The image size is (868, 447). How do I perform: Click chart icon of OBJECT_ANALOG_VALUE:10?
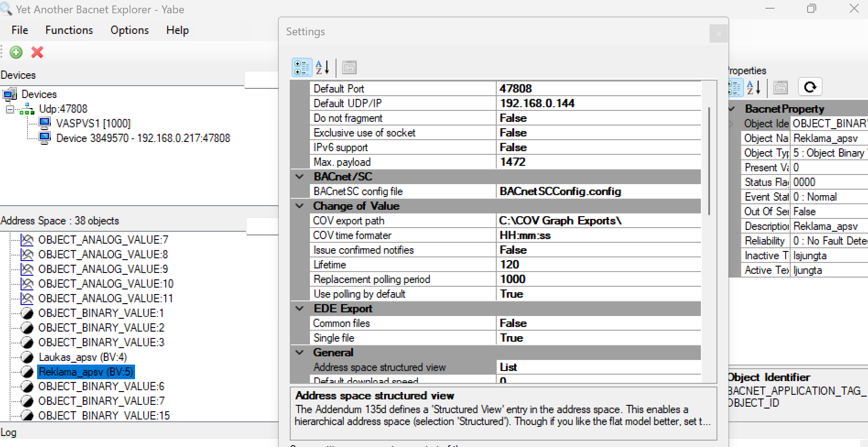27,283
